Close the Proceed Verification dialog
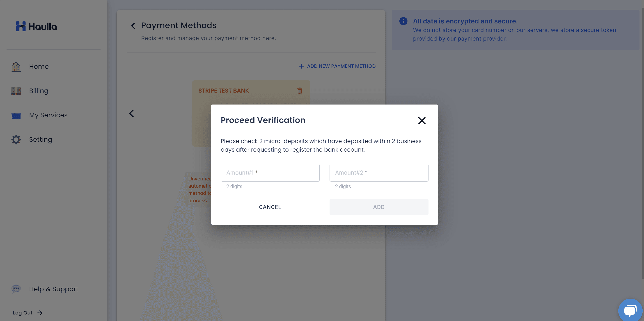644x321 pixels. pos(422,121)
